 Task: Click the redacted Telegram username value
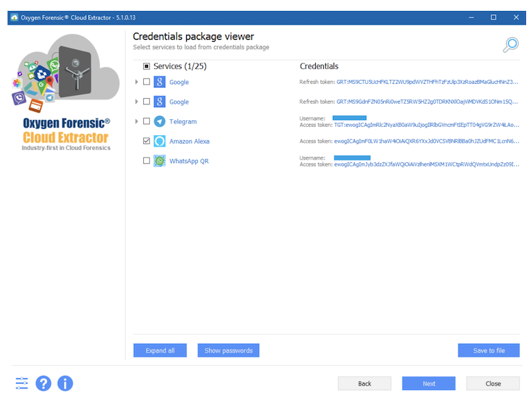tap(349, 118)
